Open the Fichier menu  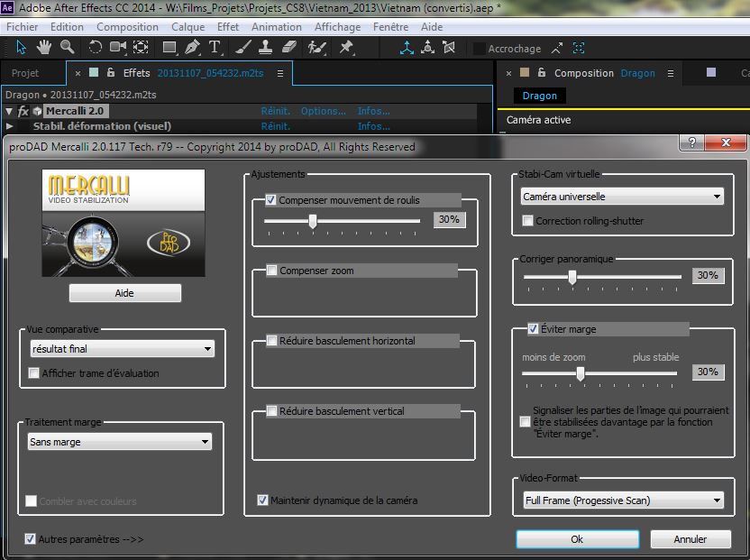tap(22, 27)
